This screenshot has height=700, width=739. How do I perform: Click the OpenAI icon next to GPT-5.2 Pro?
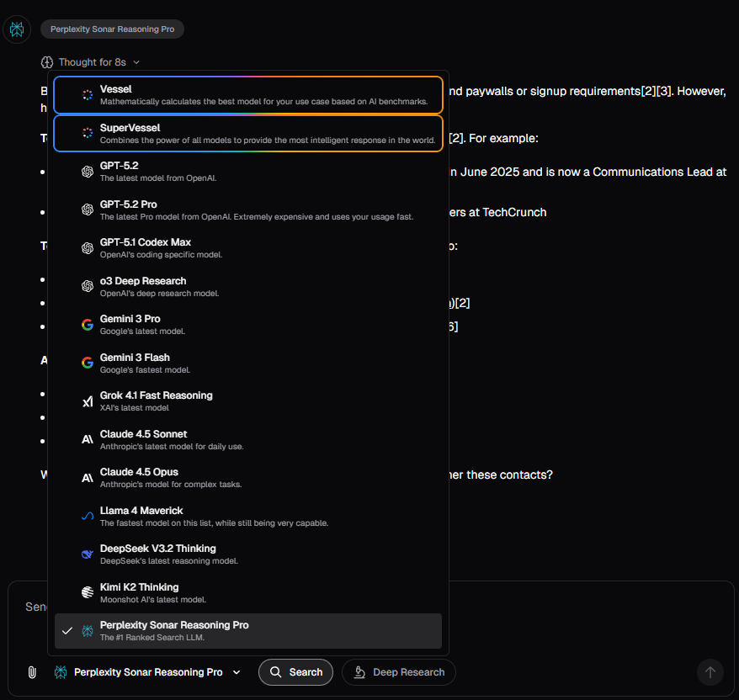[88, 209]
